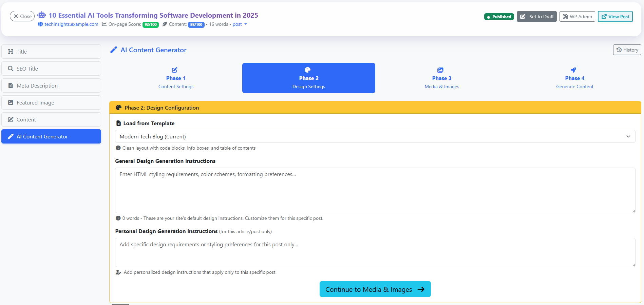
Task: Click the 'General Design Generation Instructions' label
Action: tap(165, 161)
